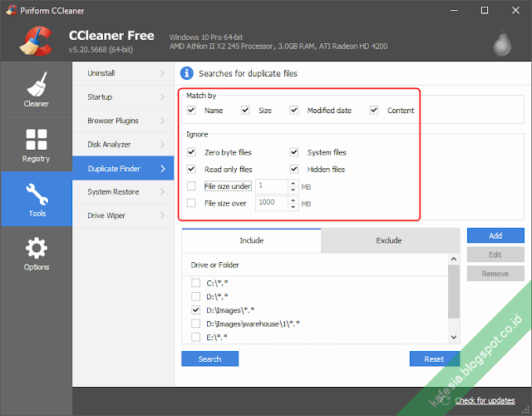The image size is (532, 416).
Task: Click the Search button
Action: pos(210,359)
